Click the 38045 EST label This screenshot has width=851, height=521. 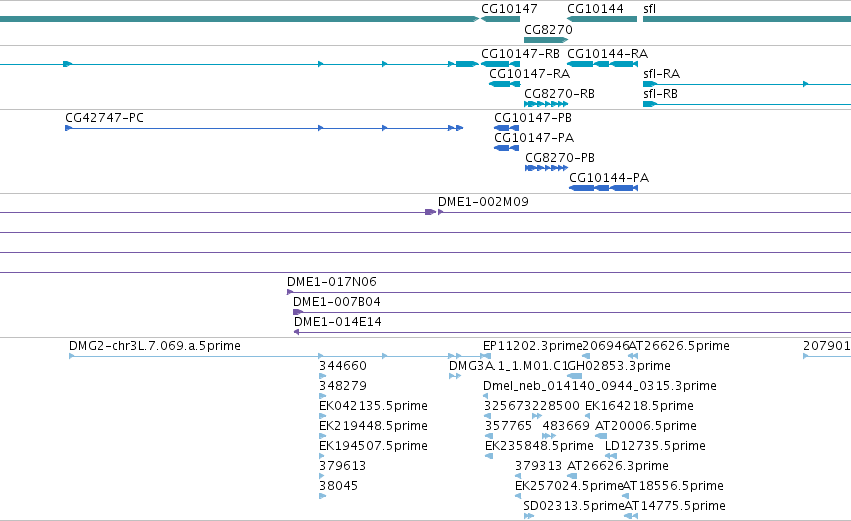[339, 486]
